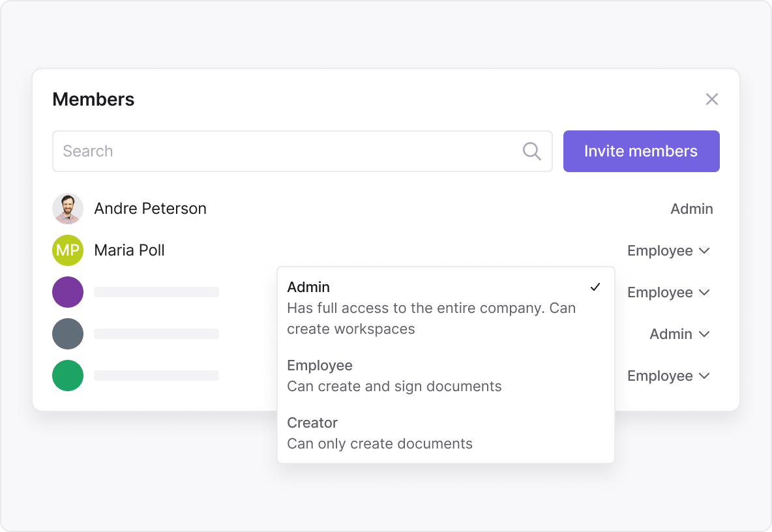Click Maria Poll's MP avatar
The height and width of the screenshot is (532, 772).
click(68, 250)
